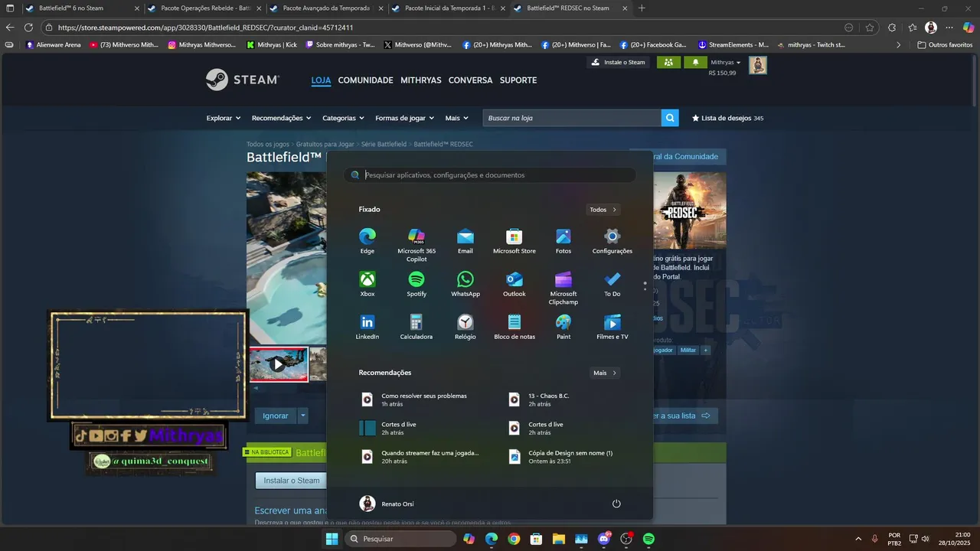The width and height of the screenshot is (980, 551).
Task: Click the Steam profile avatar
Action: (758, 65)
